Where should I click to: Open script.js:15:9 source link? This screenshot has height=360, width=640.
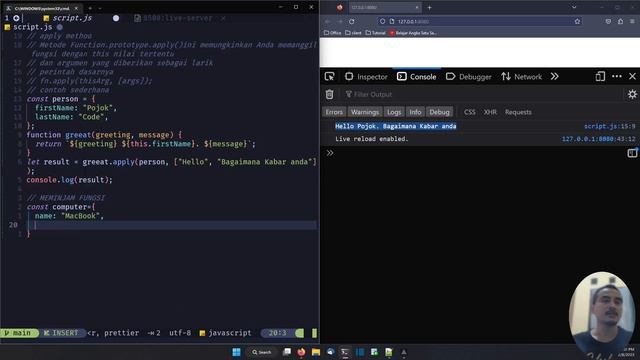click(609, 126)
